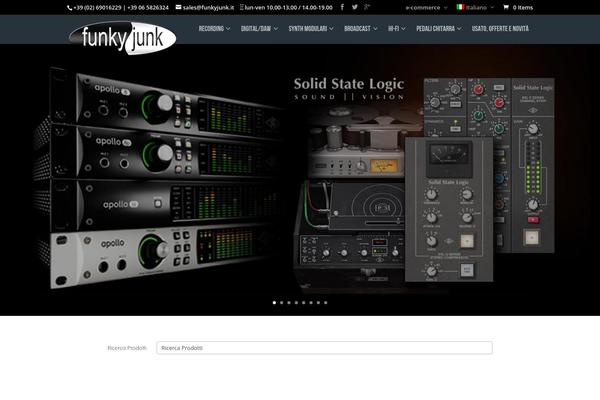
Task: Select the third slider dot
Action: pos(289,302)
